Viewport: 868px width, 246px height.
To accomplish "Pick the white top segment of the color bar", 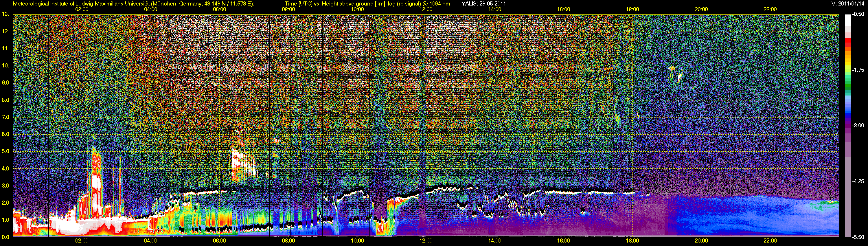I will click(x=847, y=20).
